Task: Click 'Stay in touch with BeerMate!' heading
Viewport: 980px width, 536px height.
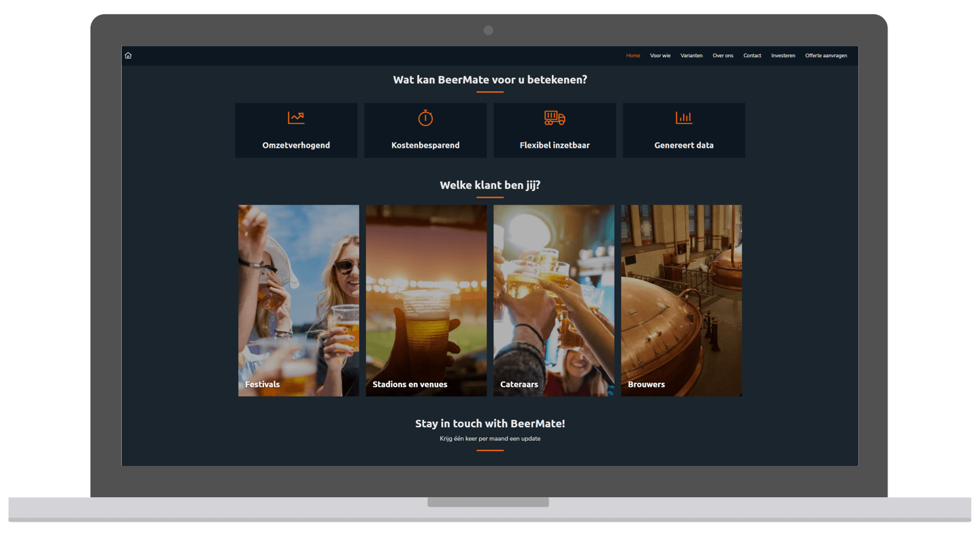Action: click(490, 423)
